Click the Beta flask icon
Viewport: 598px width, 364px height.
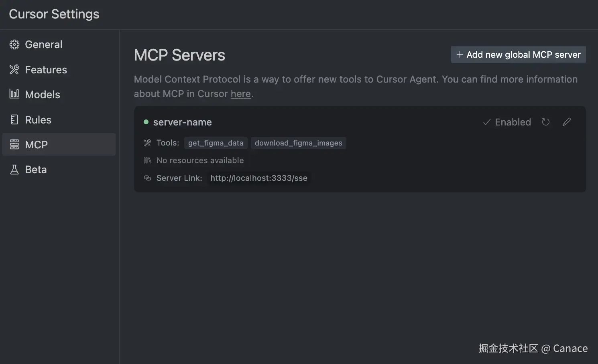tap(14, 170)
